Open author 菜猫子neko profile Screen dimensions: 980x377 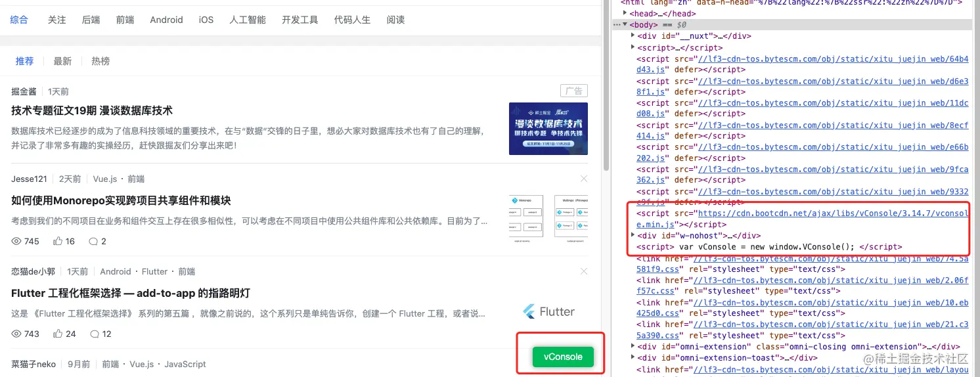(x=33, y=364)
